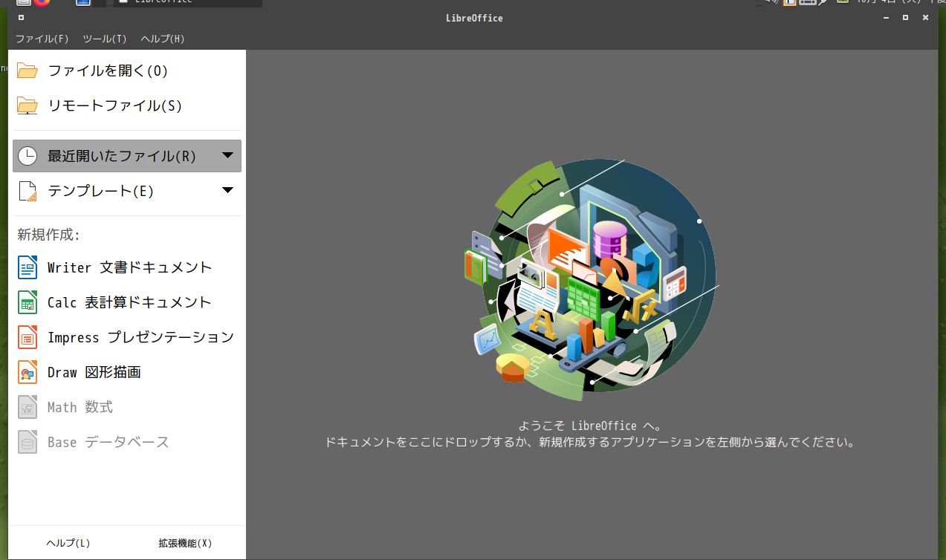
Task: Create a new Writer 文書ドキュメント
Action: click(127, 267)
